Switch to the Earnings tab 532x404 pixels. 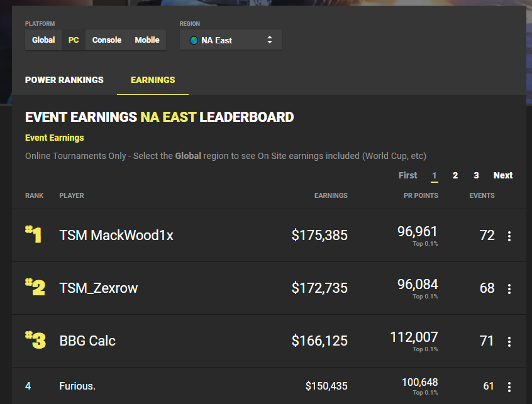153,80
